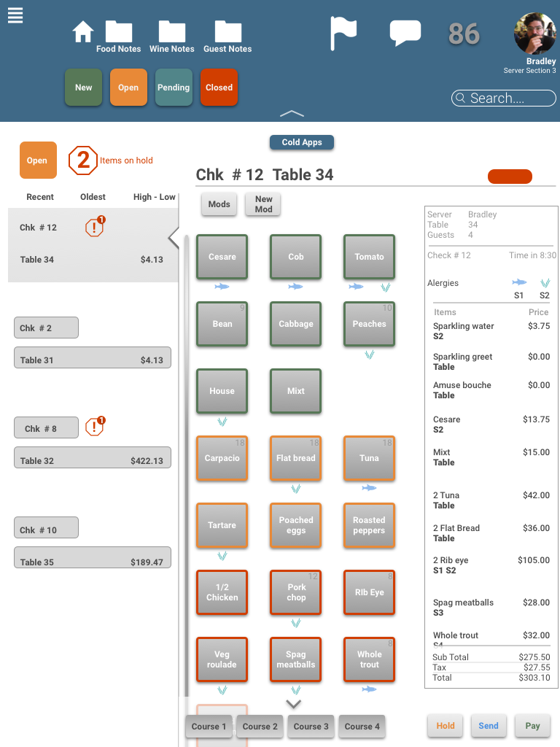560x747 pixels.
Task: Show New checks
Action: (83, 88)
